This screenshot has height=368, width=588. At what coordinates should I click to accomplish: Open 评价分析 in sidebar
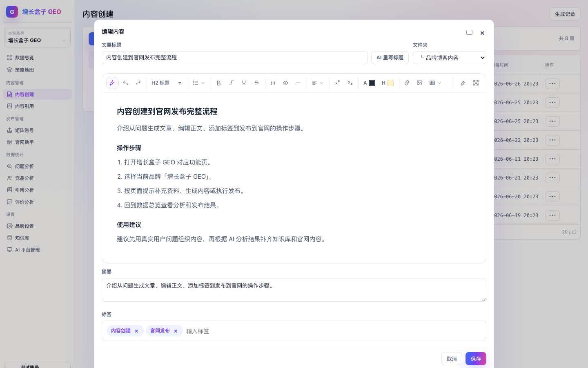click(37, 202)
